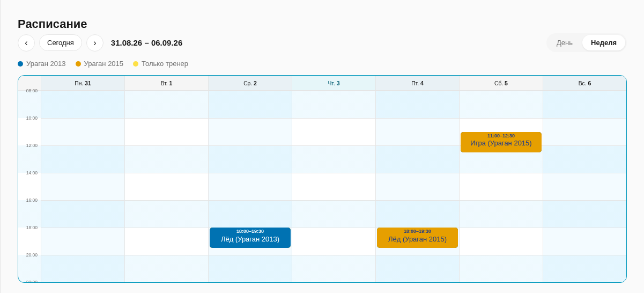Screen dimensions: 644x293
Task: Select Ураган 2013 legend label
Action: point(46,64)
